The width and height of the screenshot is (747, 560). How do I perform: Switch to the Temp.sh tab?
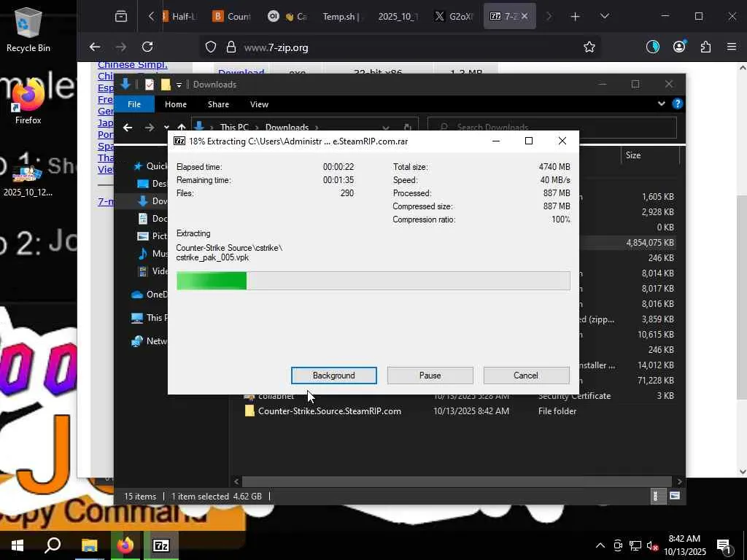click(341, 16)
